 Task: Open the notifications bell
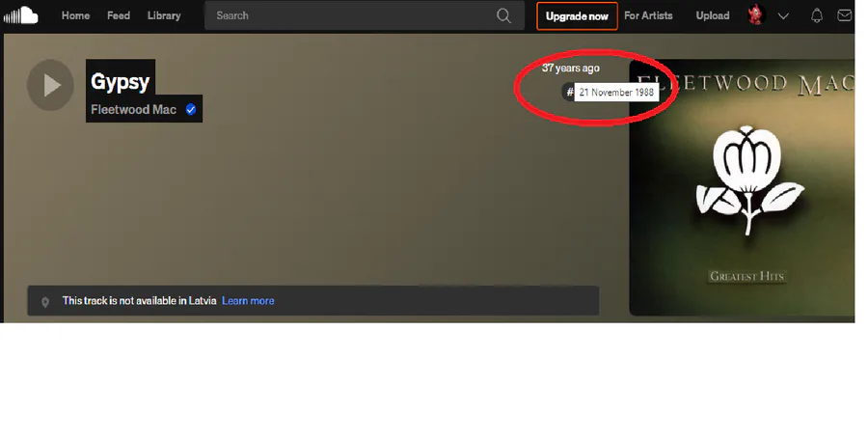[x=817, y=15]
